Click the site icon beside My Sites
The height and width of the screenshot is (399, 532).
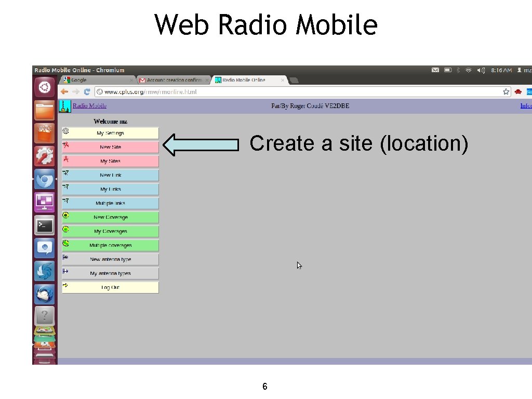pyautogui.click(x=66, y=159)
